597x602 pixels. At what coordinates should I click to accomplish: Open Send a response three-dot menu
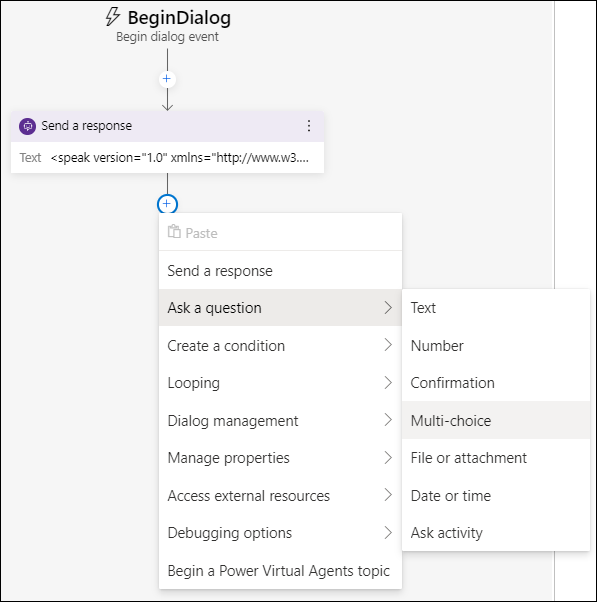309,126
